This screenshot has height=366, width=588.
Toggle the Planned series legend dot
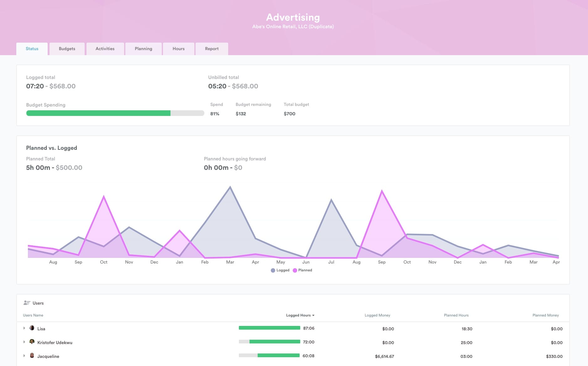295,270
